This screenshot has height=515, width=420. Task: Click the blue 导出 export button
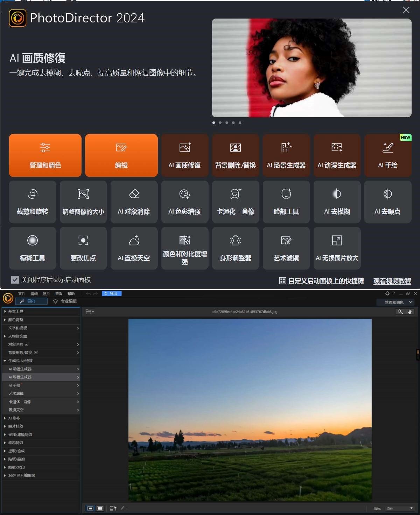tap(112, 293)
